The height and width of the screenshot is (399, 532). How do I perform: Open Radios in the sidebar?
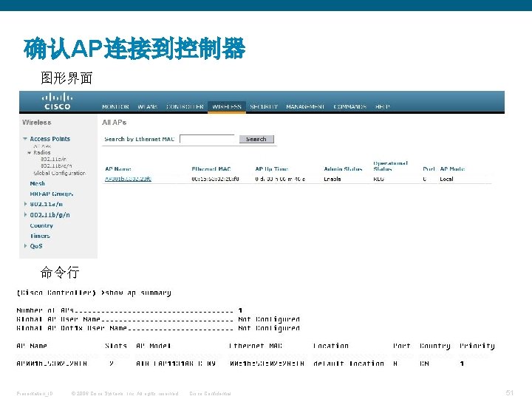point(41,153)
